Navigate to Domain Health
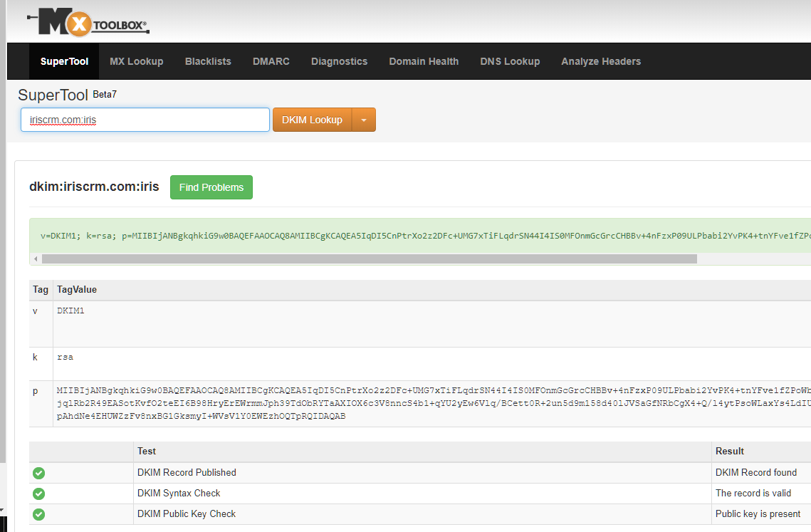 click(x=424, y=61)
